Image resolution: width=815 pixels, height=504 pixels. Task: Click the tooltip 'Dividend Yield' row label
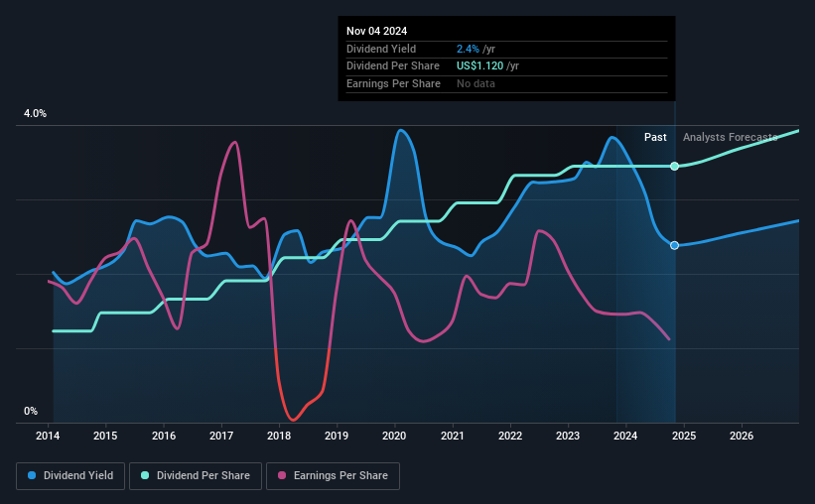point(381,49)
